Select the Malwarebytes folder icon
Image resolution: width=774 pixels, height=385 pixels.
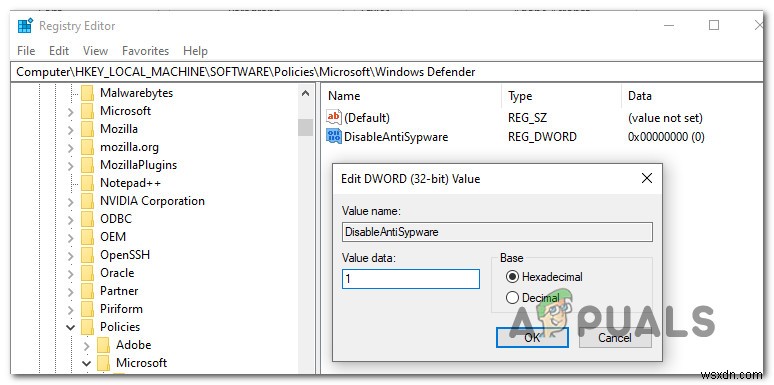pos(87,93)
